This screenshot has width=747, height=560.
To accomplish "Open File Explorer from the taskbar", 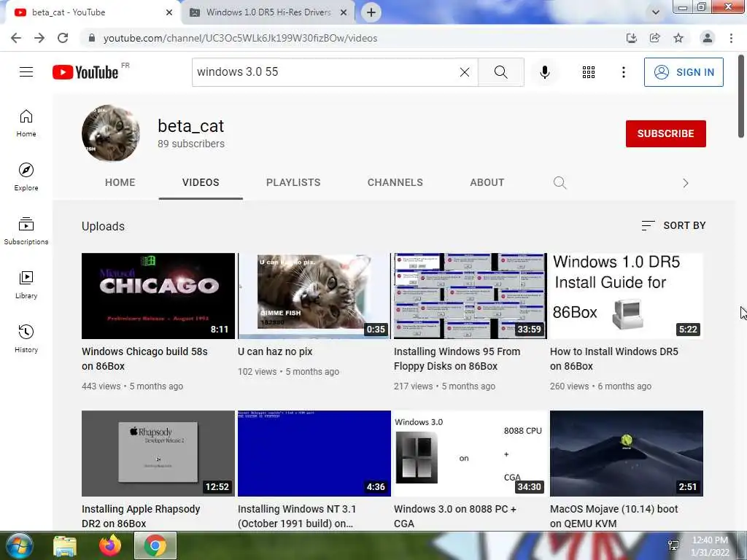I will coord(65,545).
